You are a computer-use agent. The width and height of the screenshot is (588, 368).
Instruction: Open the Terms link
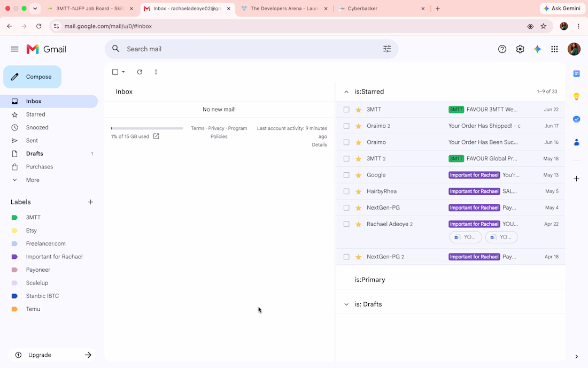pyautogui.click(x=198, y=128)
